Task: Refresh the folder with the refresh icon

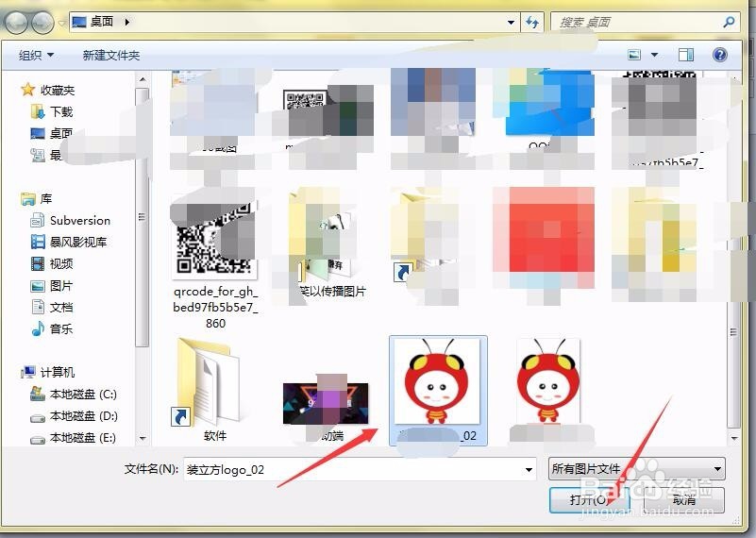Action: 532,22
